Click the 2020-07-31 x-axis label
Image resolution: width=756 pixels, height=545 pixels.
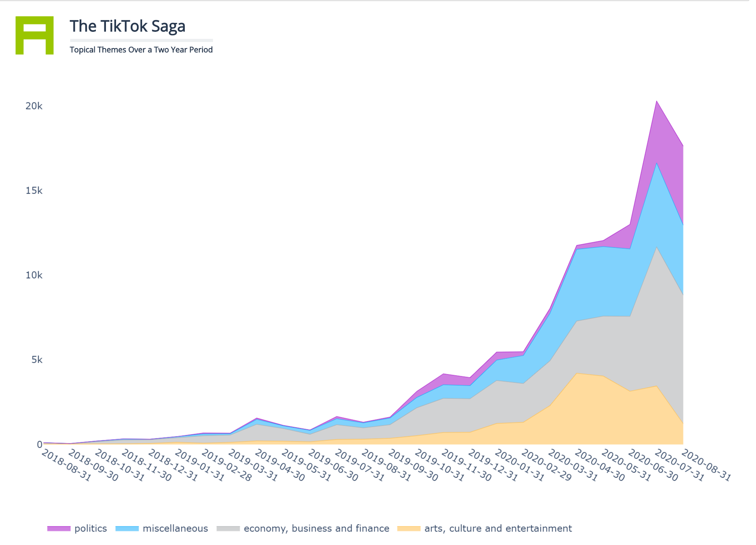point(679,465)
